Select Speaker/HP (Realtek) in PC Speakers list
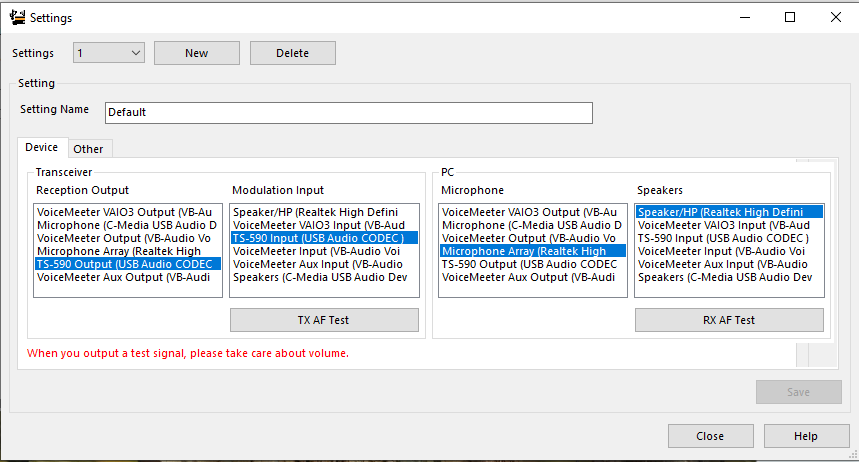The width and height of the screenshot is (859, 462). pos(729,212)
